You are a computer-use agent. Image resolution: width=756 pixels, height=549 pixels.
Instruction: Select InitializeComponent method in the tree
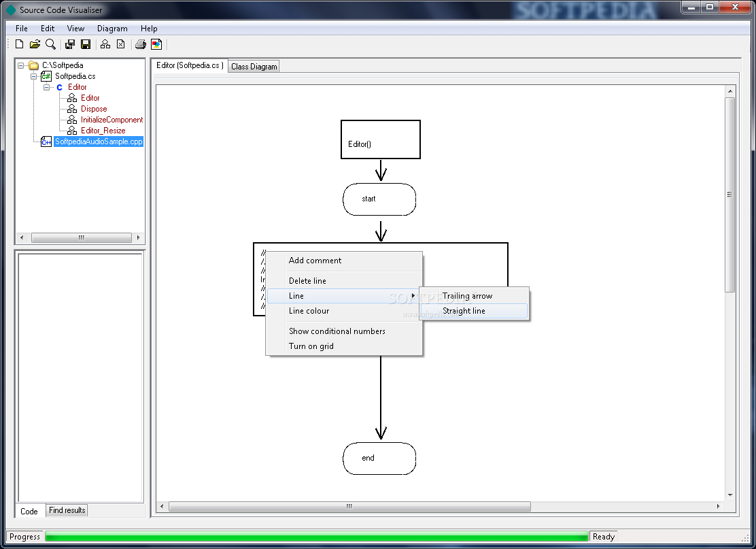tap(112, 120)
